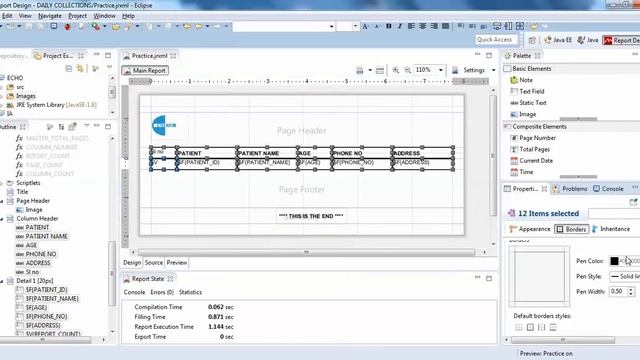Click the Pen Width value field
This screenshot has width=640, height=360.
[618, 291]
